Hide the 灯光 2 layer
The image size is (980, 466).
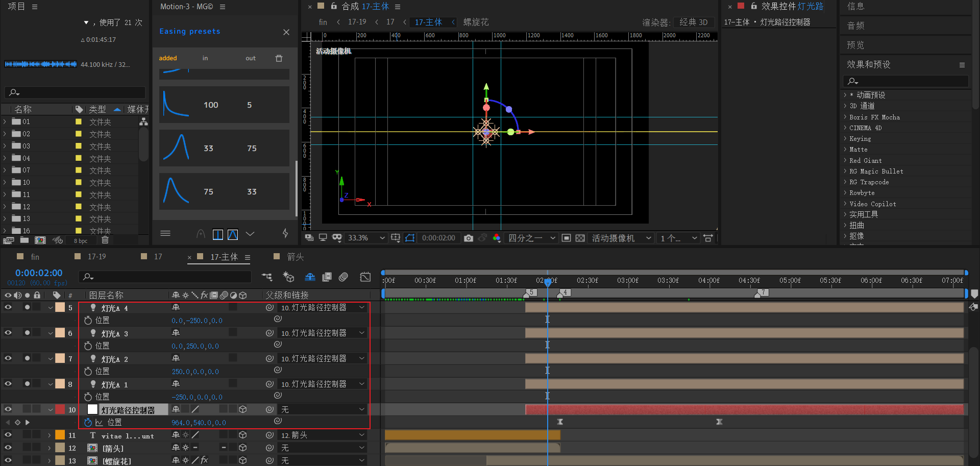tap(8, 358)
